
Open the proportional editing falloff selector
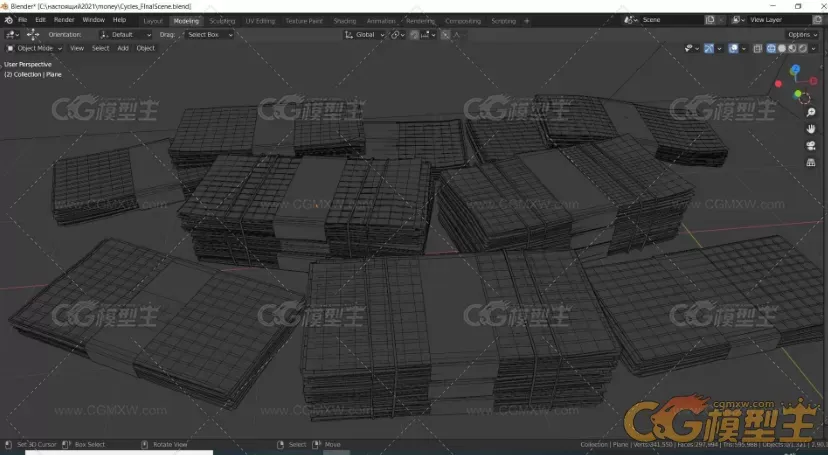[x=459, y=35]
